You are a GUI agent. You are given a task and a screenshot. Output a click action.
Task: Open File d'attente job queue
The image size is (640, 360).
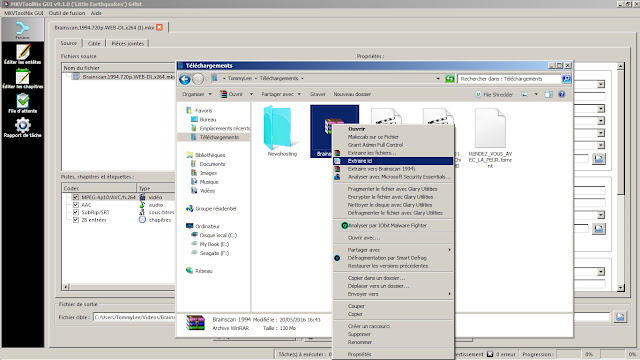tap(22, 103)
